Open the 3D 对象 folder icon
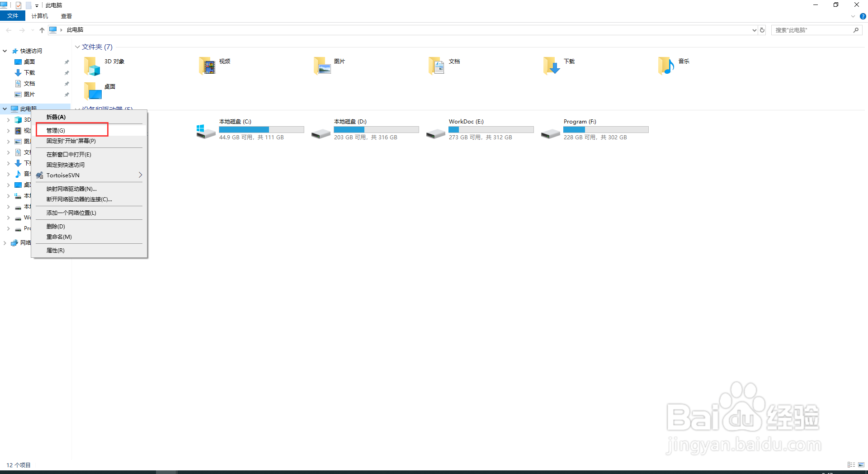Screen dimensions: 868x474 [x=92, y=66]
